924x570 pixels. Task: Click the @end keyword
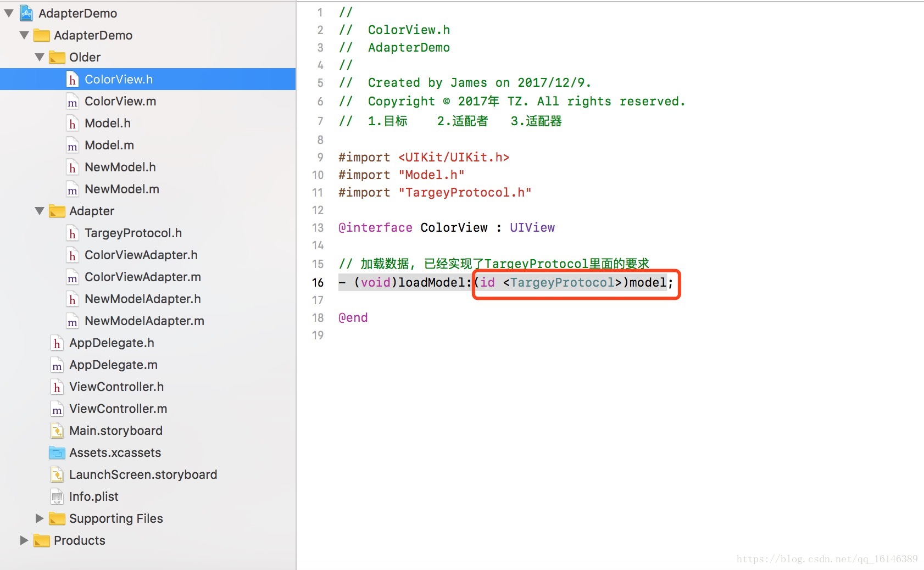click(x=353, y=318)
